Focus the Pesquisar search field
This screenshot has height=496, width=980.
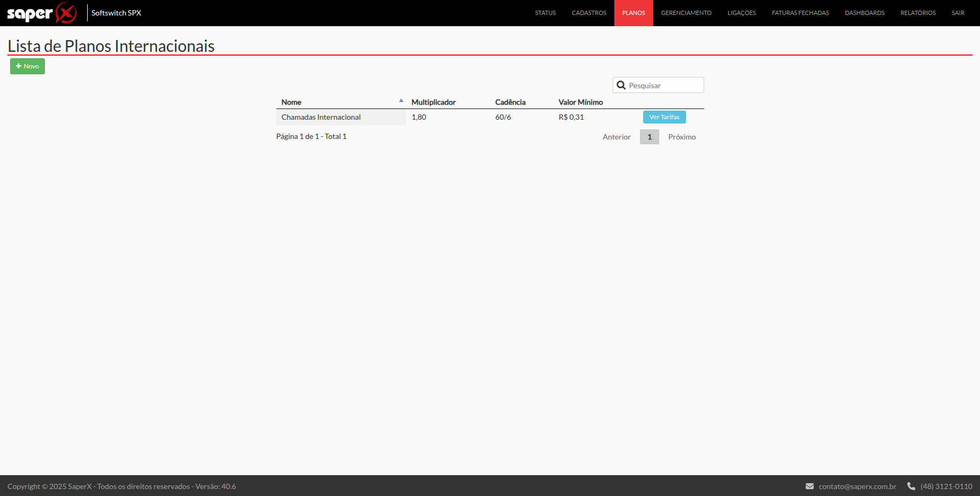664,86
